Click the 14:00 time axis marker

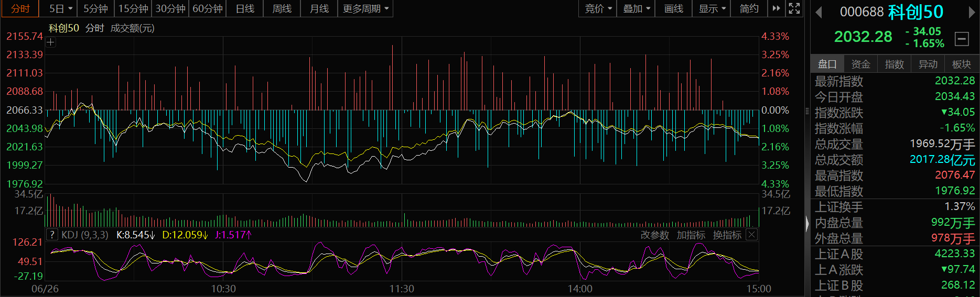(x=580, y=289)
